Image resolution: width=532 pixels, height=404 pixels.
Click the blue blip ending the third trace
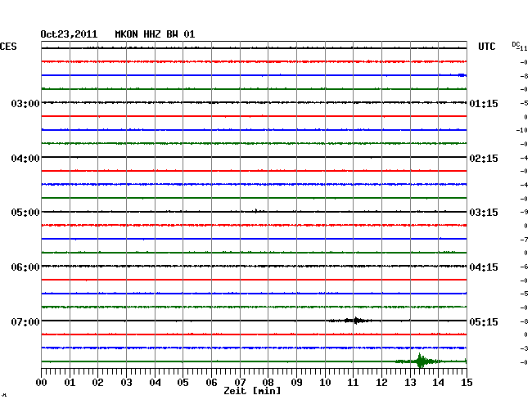pyautogui.click(x=462, y=75)
